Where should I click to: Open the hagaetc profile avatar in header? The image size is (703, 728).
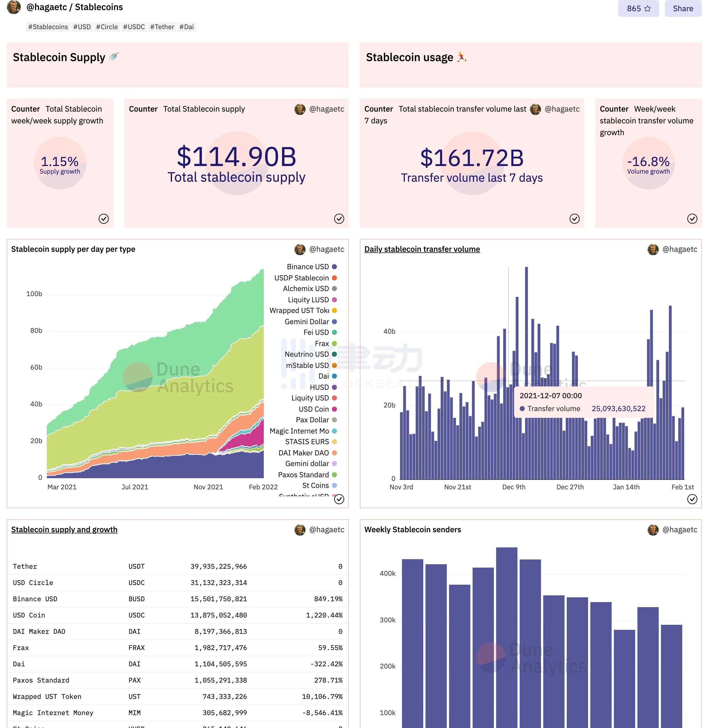pos(14,7)
